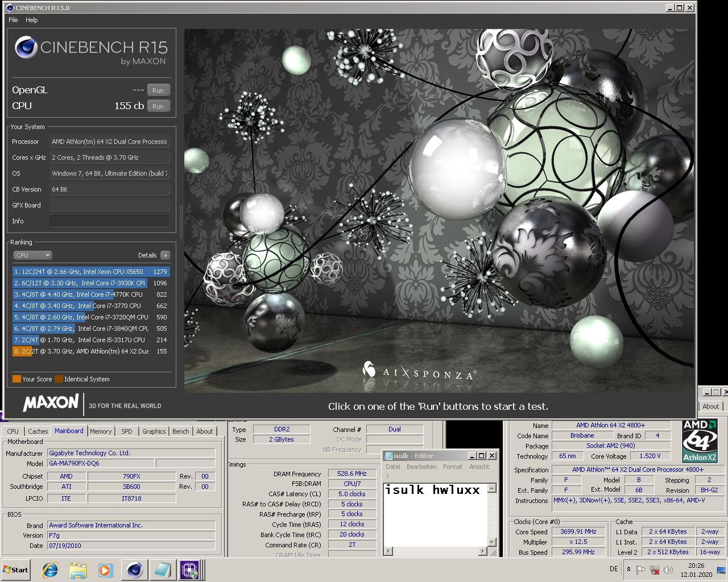Image resolution: width=728 pixels, height=582 pixels.
Task: Click the Info input field
Action: 110,221
